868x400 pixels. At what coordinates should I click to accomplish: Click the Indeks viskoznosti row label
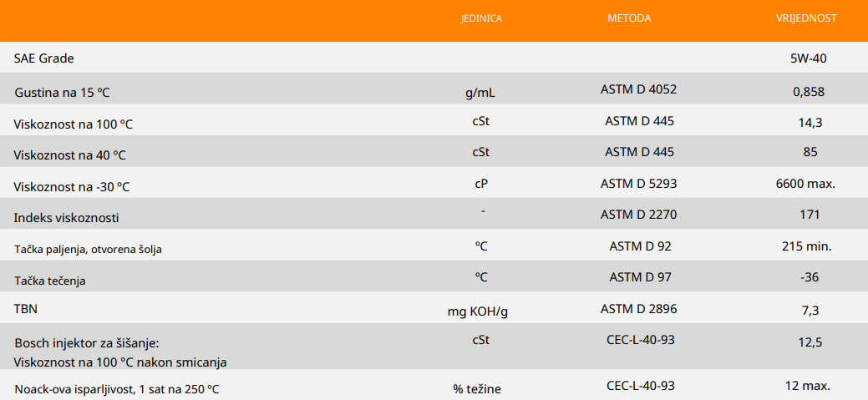67,218
